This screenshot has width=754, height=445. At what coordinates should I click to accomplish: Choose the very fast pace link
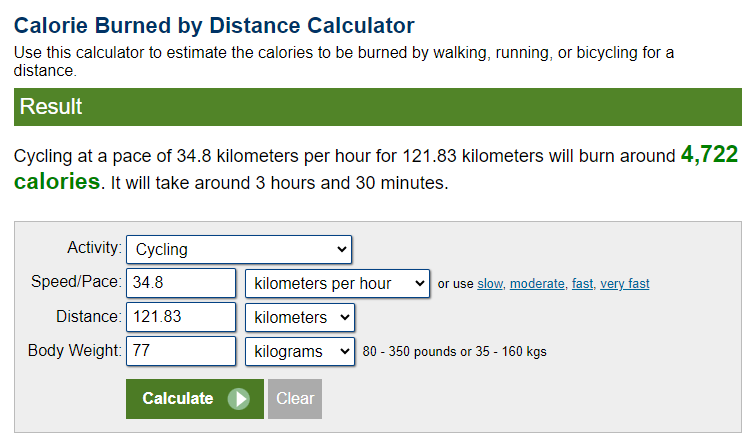point(625,284)
